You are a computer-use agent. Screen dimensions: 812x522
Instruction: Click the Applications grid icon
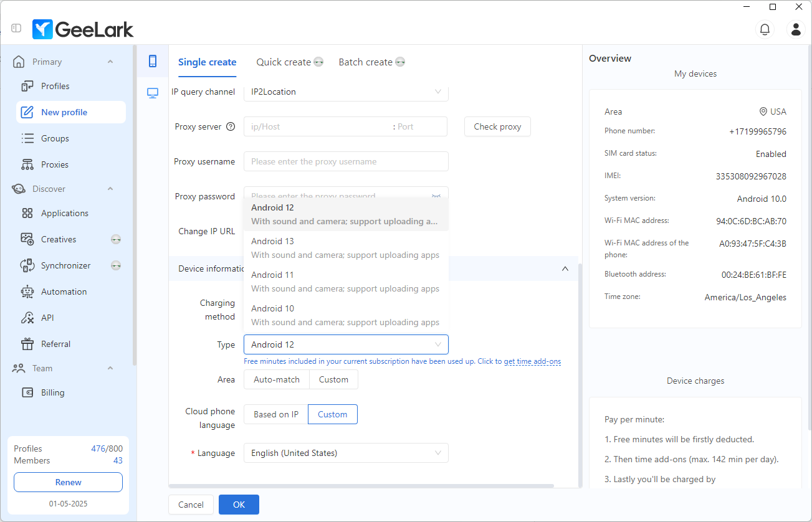pyautogui.click(x=27, y=213)
